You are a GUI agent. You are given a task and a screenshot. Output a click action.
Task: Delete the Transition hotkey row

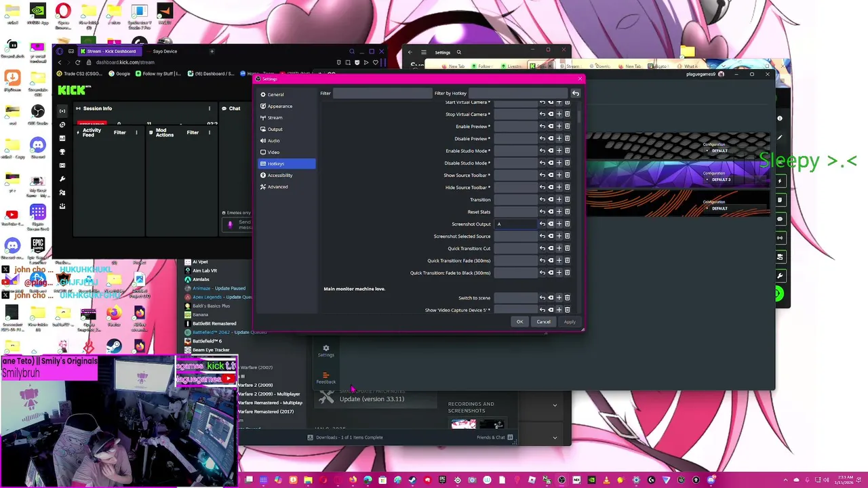(567, 199)
